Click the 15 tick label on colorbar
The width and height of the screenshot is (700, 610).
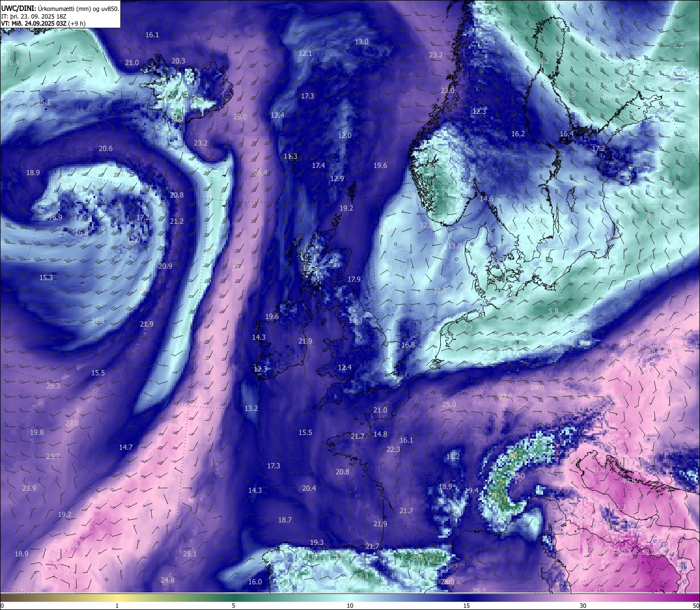click(466, 606)
